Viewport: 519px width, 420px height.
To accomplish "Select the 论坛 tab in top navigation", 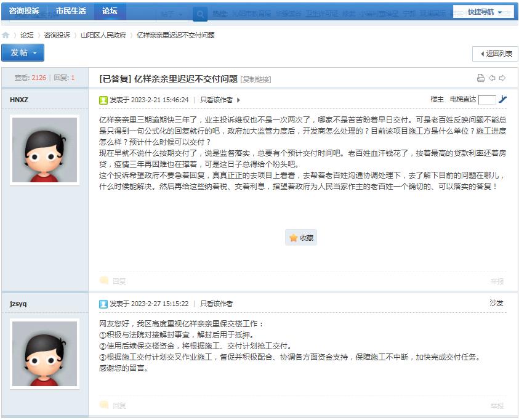I will click(110, 11).
